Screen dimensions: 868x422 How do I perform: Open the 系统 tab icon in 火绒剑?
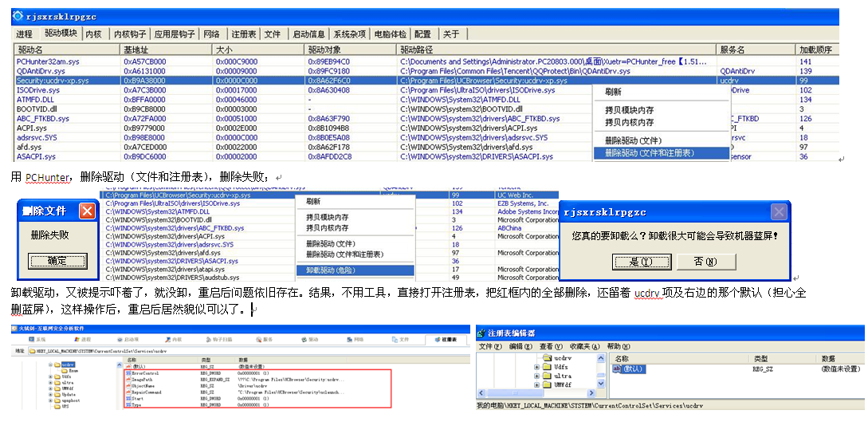(x=32, y=339)
